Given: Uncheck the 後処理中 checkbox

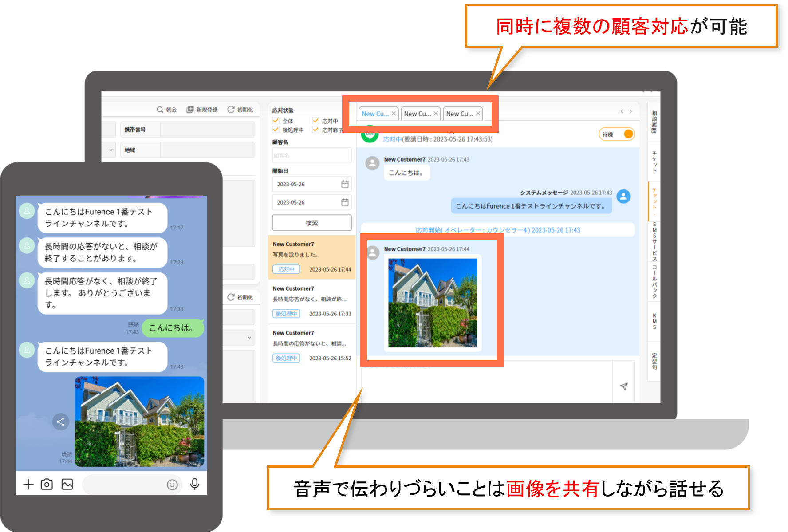Looking at the screenshot, I should point(276,130).
